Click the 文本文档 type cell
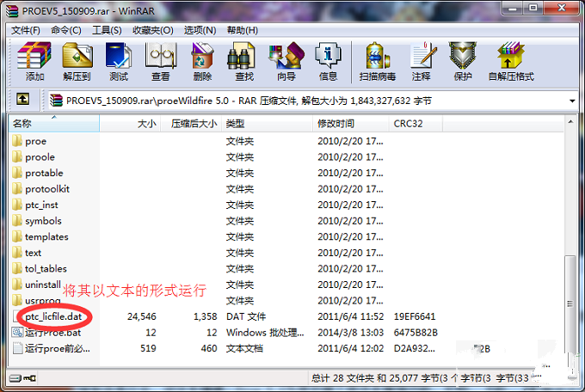Screen dimensions: 585x392 (x=244, y=348)
